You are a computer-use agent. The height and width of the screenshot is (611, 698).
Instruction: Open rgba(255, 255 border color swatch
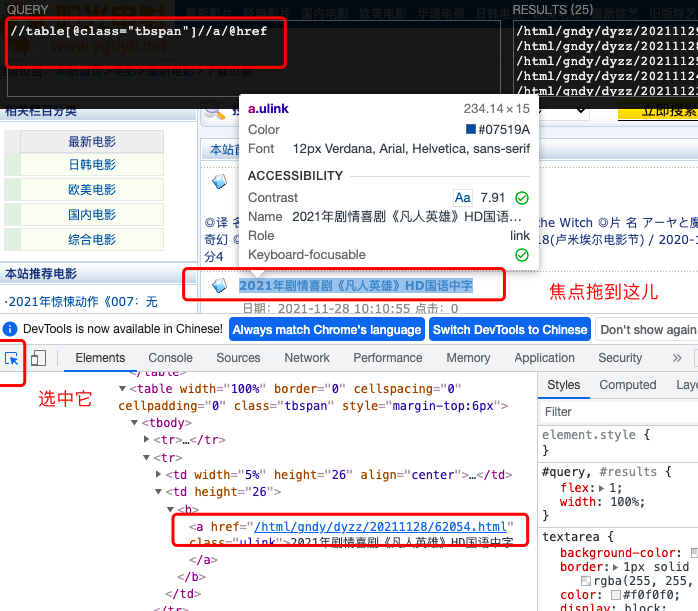586,581
